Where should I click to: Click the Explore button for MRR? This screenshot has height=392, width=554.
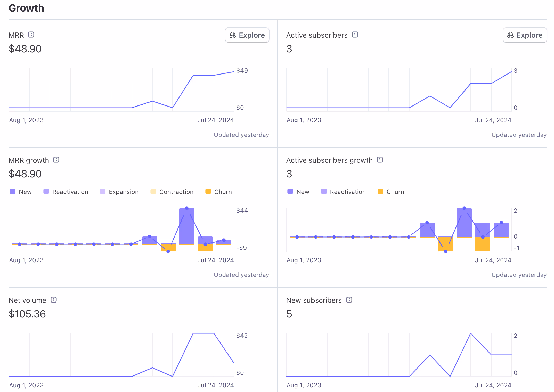[247, 35]
